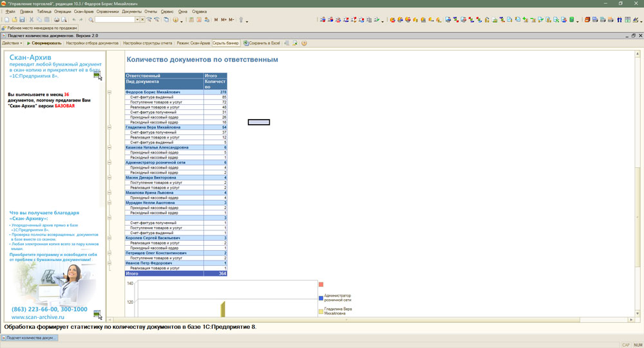Click the Save (diskette) toolbar icon

[x=21, y=20]
